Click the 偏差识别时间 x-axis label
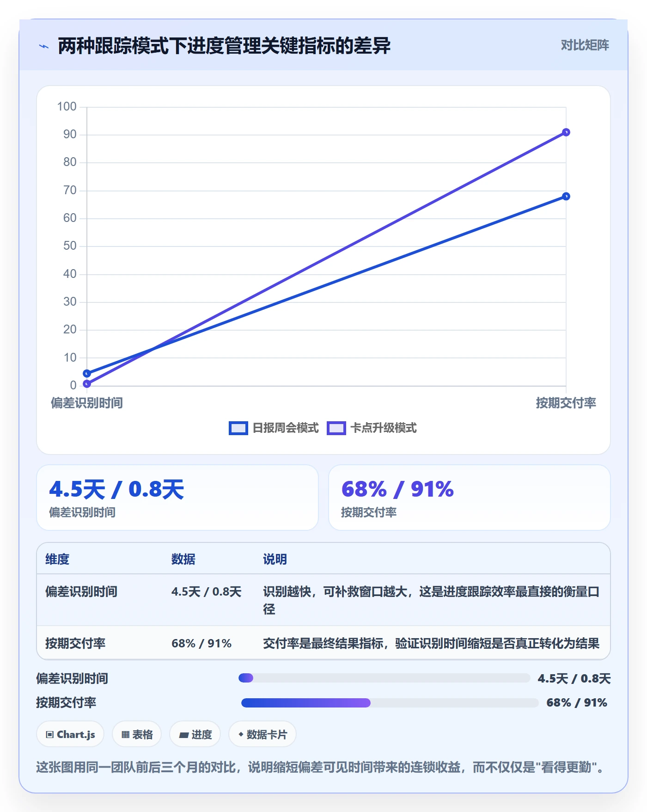This screenshot has width=647, height=812. click(87, 403)
